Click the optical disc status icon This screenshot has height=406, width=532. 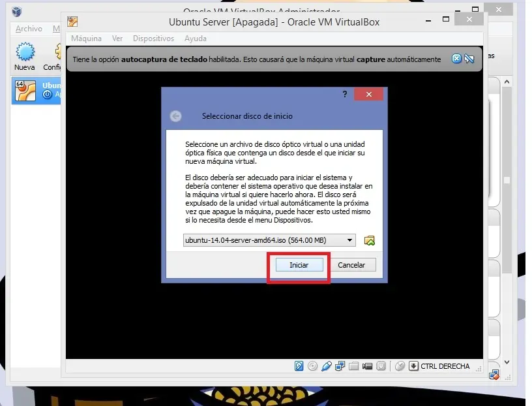coord(312,366)
